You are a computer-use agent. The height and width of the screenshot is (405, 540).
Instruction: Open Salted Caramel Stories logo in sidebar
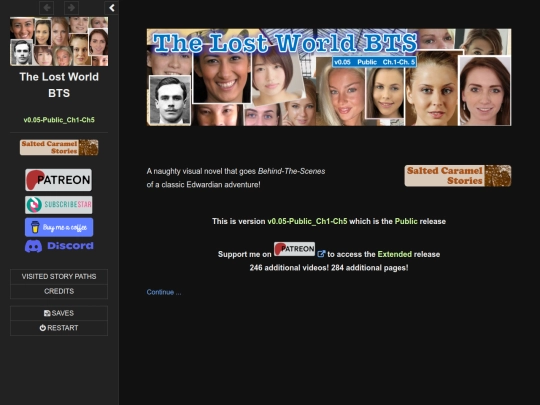click(x=59, y=147)
